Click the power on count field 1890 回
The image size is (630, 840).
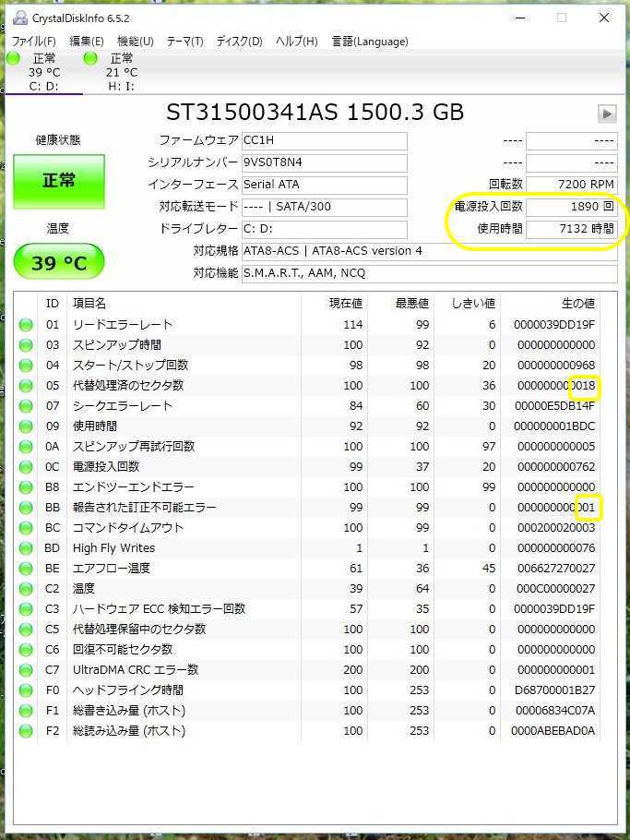[x=572, y=208]
